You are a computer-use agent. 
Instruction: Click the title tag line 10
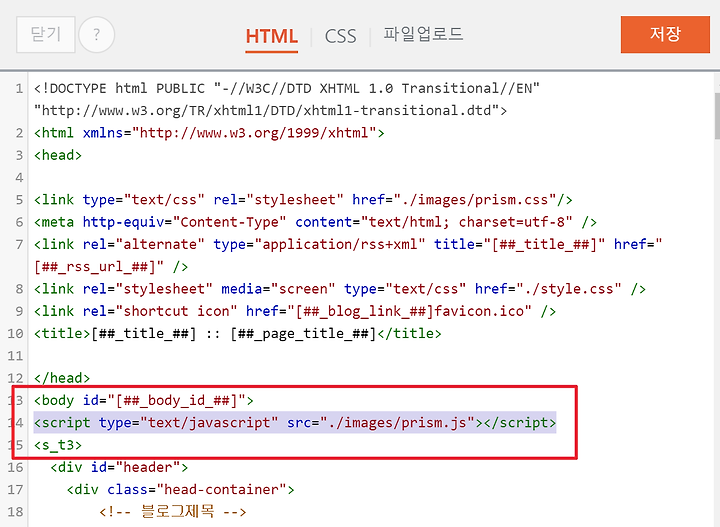click(x=238, y=333)
